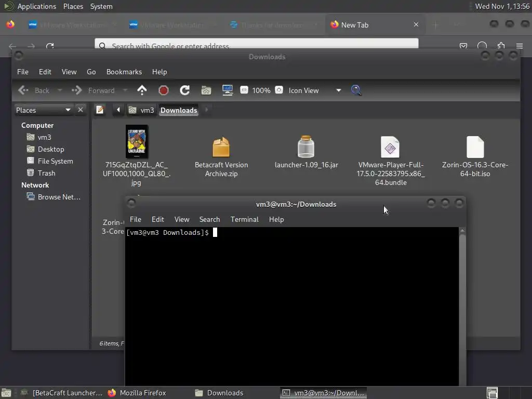Open Applications menu in top panel
532x399 pixels.
37,6
